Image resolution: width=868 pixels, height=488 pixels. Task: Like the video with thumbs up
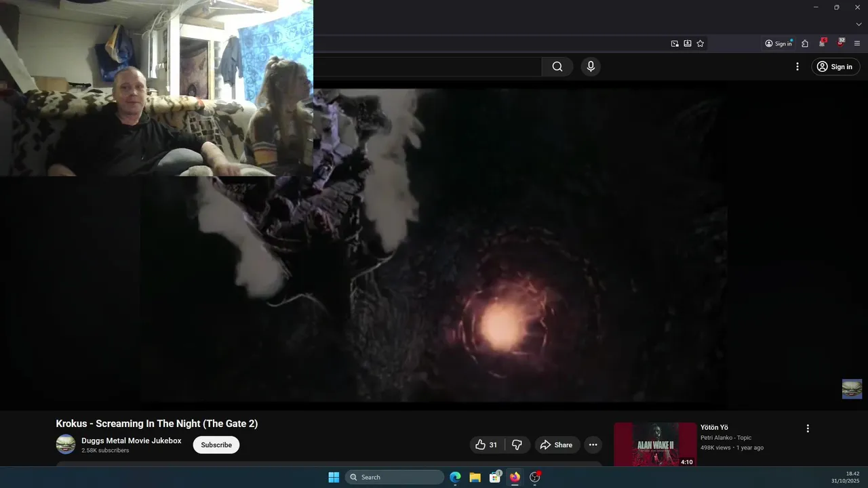pos(486,445)
